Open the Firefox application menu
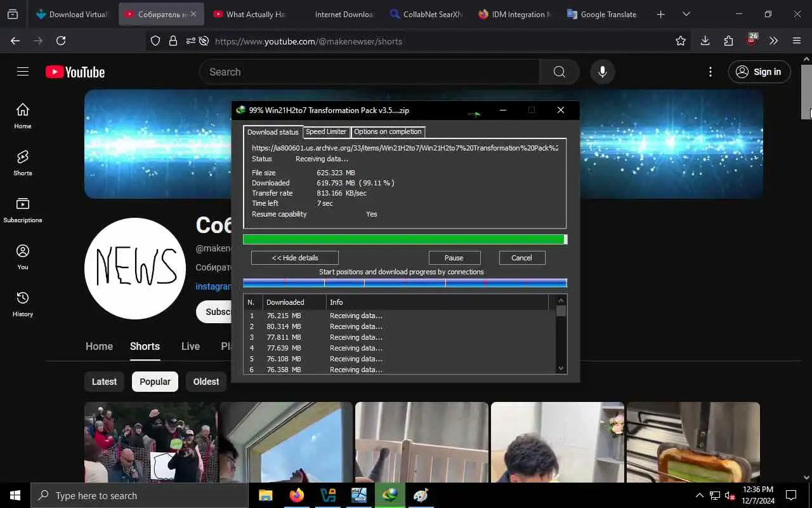 click(797, 41)
